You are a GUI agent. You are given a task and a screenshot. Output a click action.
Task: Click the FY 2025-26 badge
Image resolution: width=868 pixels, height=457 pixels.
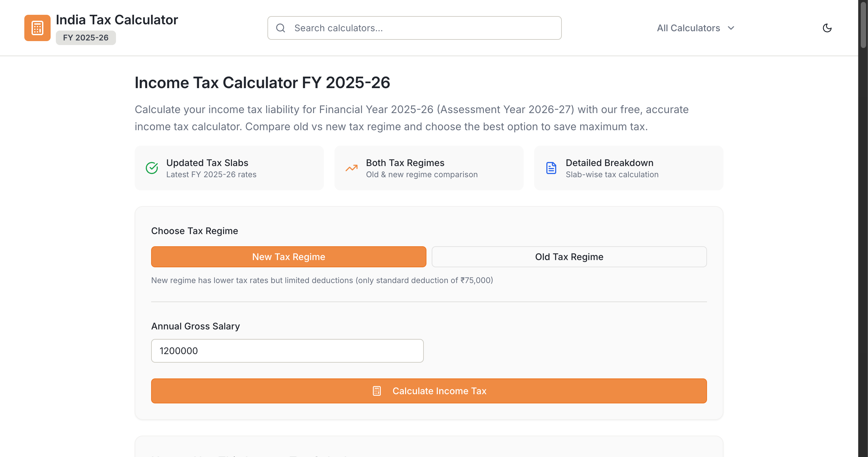tap(86, 37)
